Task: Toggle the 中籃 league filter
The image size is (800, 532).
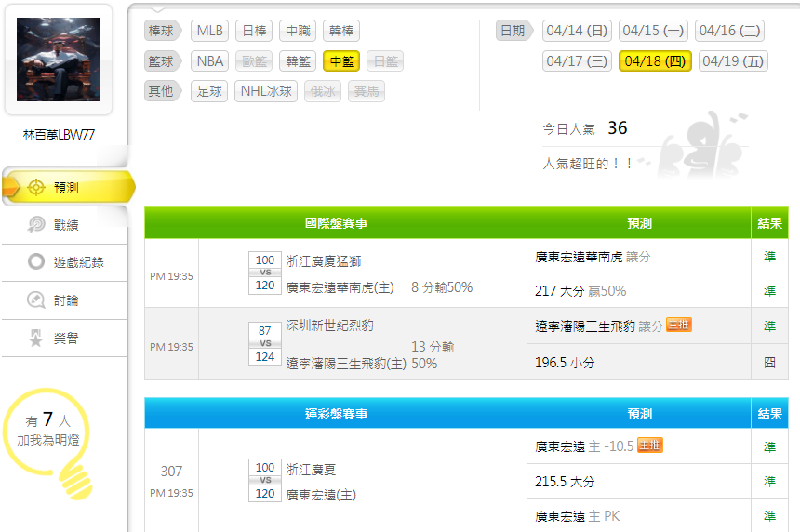Action: point(341,61)
